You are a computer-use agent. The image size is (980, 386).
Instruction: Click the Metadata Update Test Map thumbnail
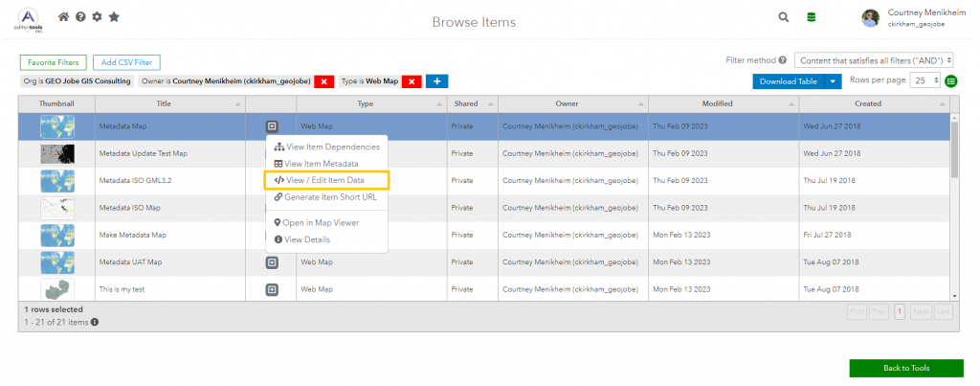tap(56, 153)
